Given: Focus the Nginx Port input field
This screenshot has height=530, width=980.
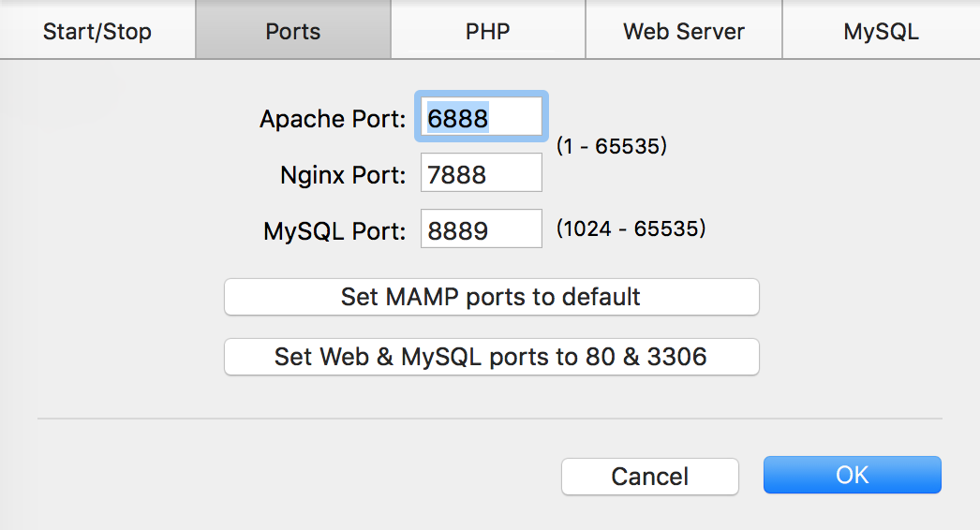Looking at the screenshot, I should tap(482, 173).
